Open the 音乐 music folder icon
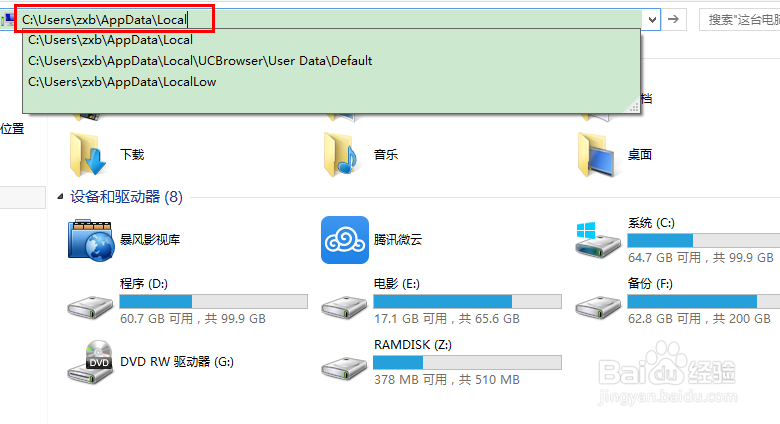The width and height of the screenshot is (780, 424). [x=342, y=155]
